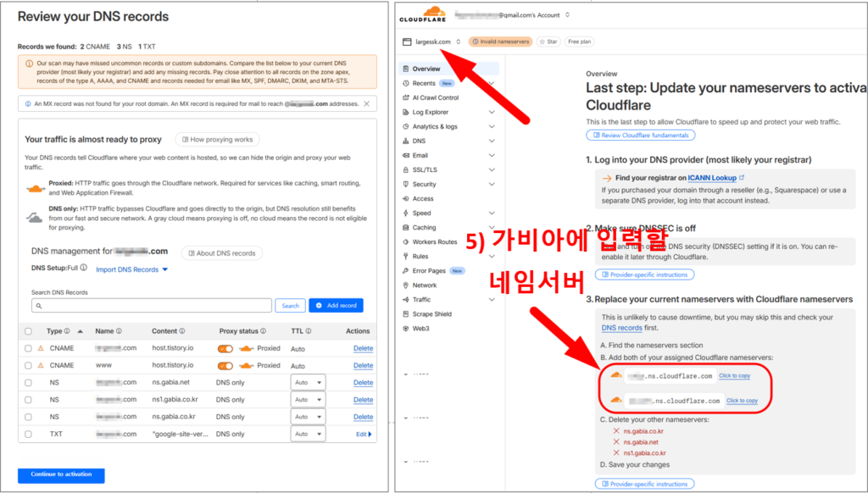Screen dimensions: 868x493
Task: Select Workers Routes in the sidebar
Action: (x=434, y=241)
